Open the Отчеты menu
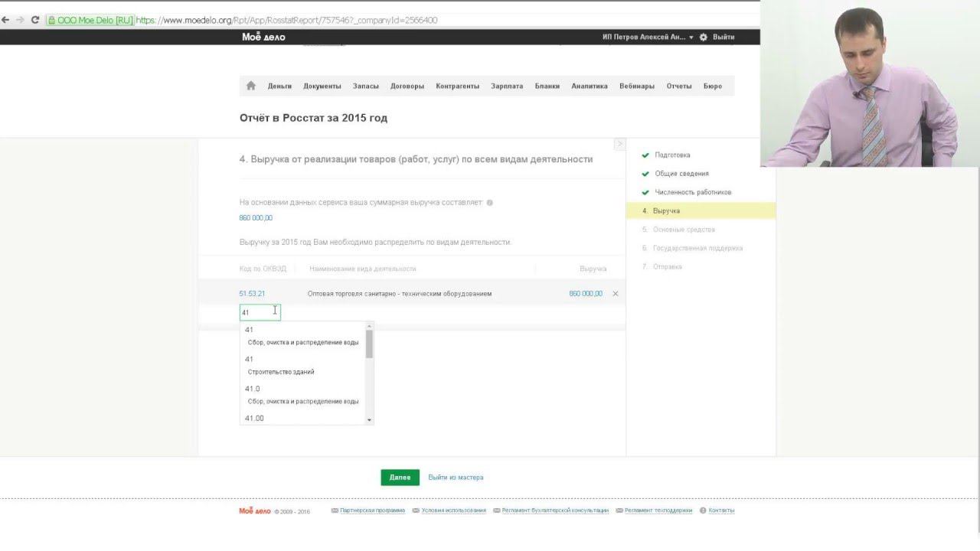 click(x=679, y=86)
